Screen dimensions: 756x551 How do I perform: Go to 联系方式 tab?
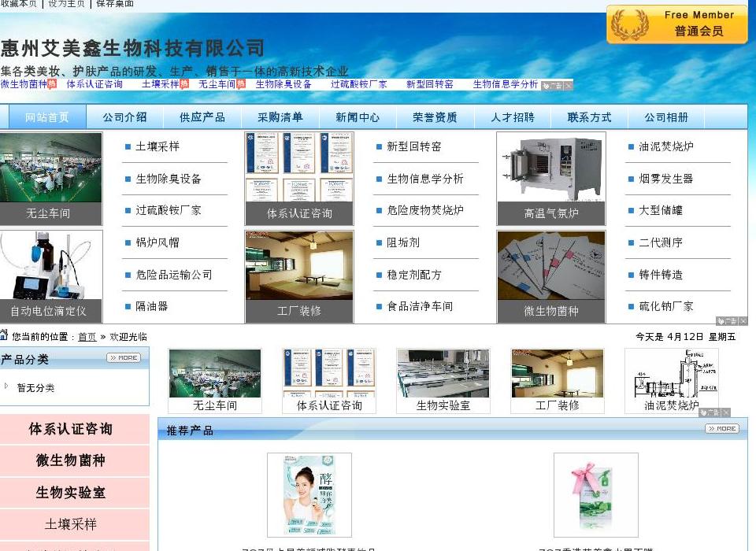point(589,117)
